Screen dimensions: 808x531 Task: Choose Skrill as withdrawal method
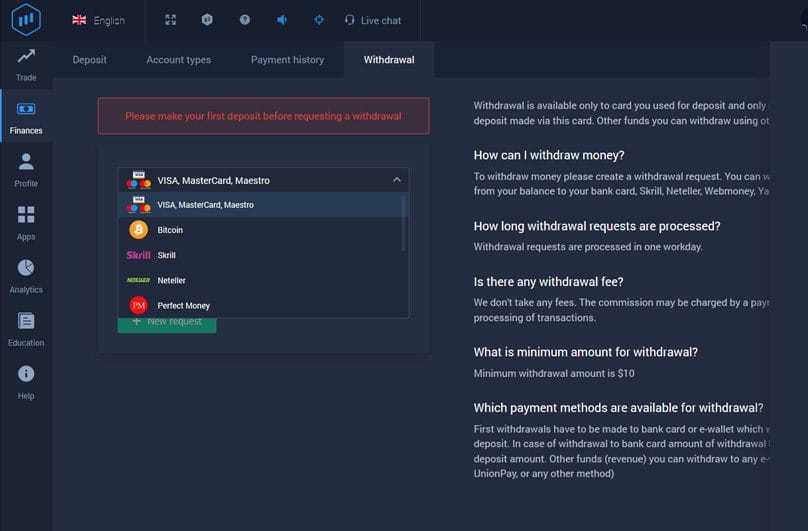(x=166, y=255)
